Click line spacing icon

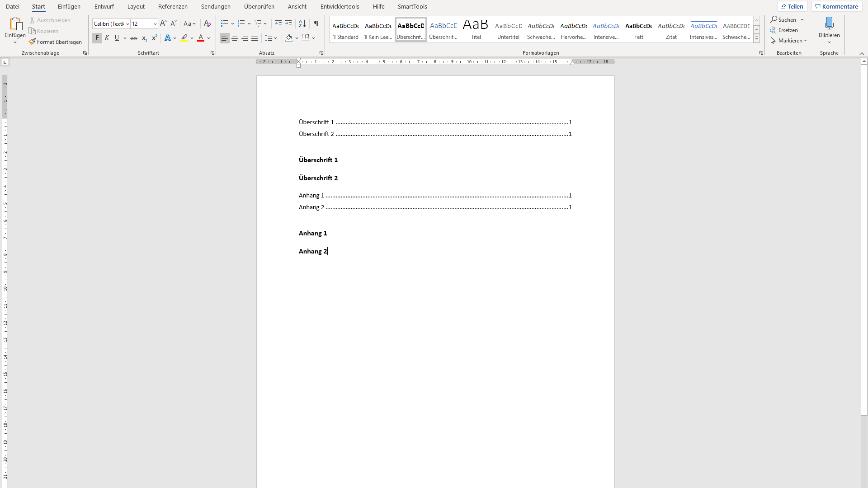tap(269, 38)
